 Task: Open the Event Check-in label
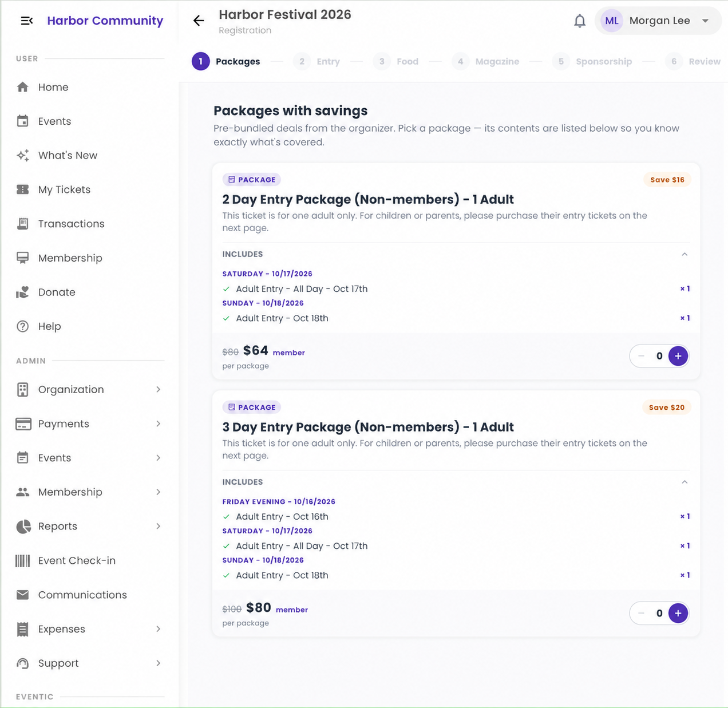(77, 561)
